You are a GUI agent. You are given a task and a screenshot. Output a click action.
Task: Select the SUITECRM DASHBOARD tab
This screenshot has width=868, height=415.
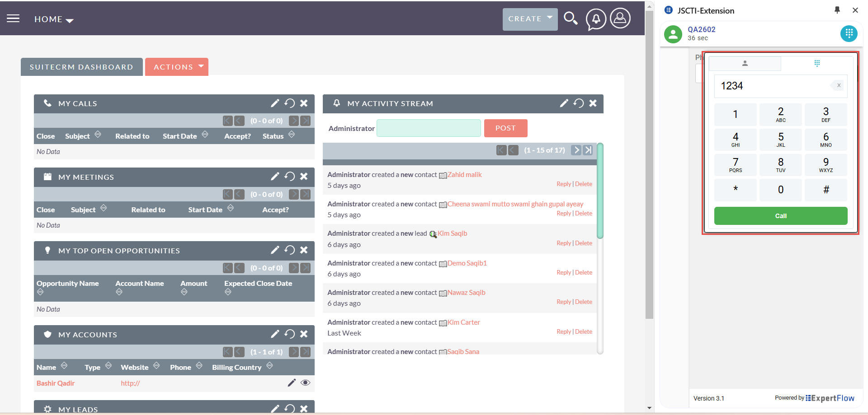(81, 66)
